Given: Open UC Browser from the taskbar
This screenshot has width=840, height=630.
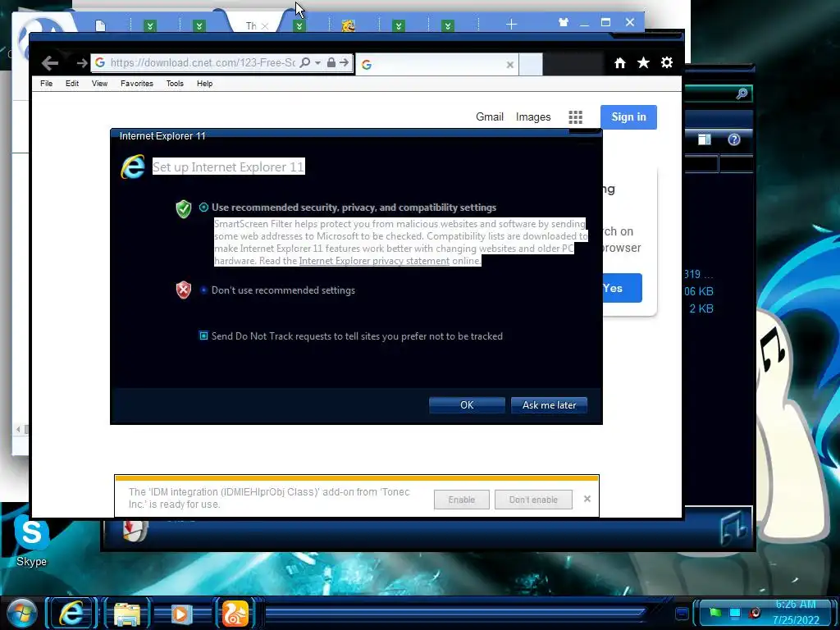Looking at the screenshot, I should click(x=235, y=614).
